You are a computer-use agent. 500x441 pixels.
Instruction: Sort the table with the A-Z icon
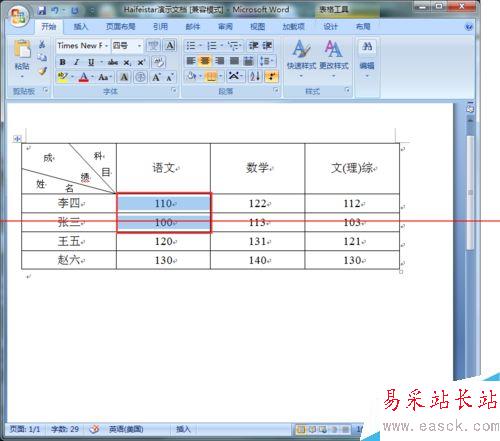click(x=255, y=77)
